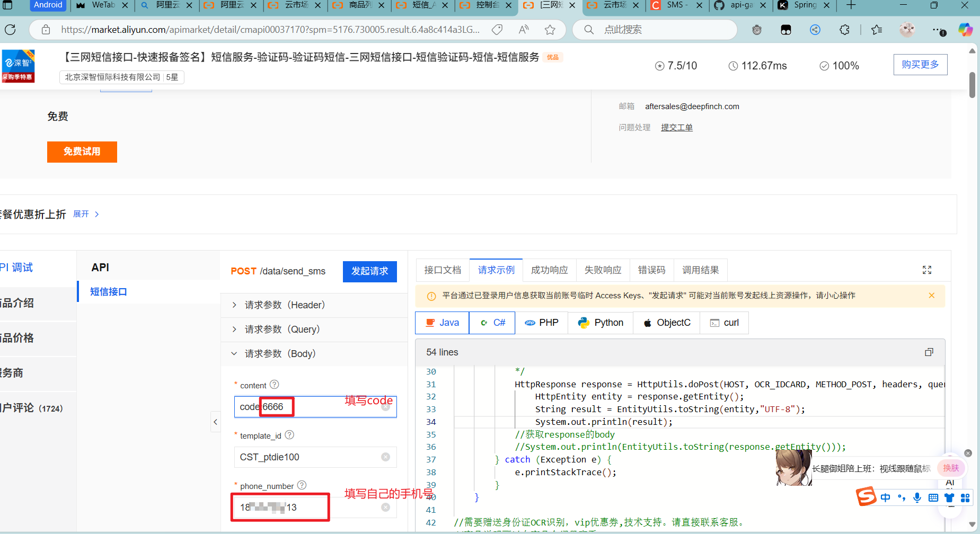Click the help icon next to content
980x534 pixels.
point(275,385)
